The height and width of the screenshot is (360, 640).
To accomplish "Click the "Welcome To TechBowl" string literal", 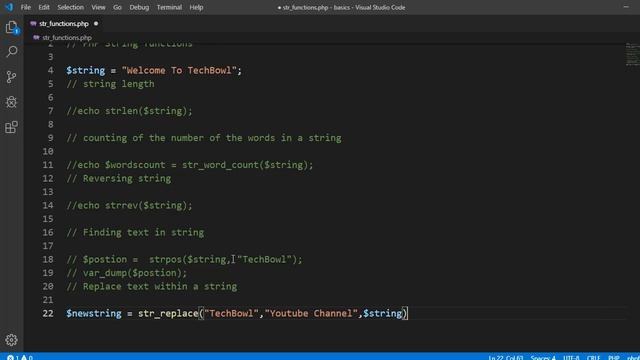I will click(179, 70).
